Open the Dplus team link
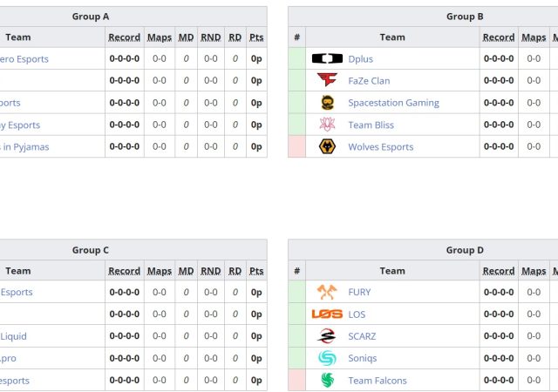The image size is (558, 392). pyautogui.click(x=360, y=59)
